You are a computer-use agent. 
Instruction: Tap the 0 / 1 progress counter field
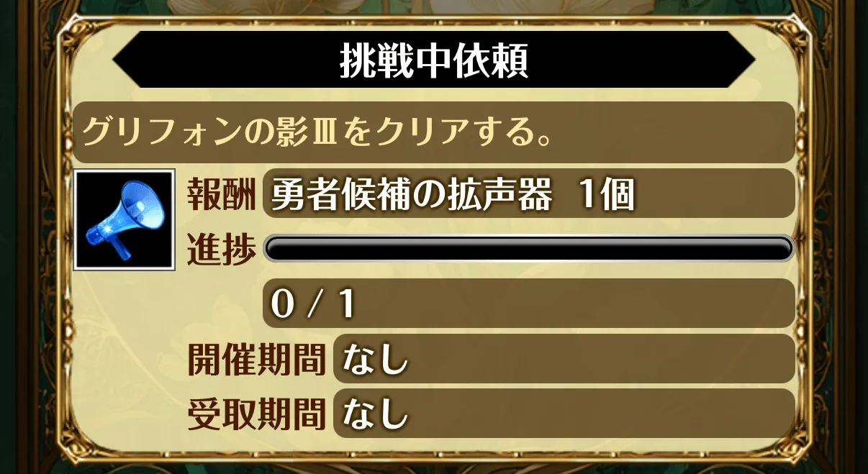click(529, 302)
